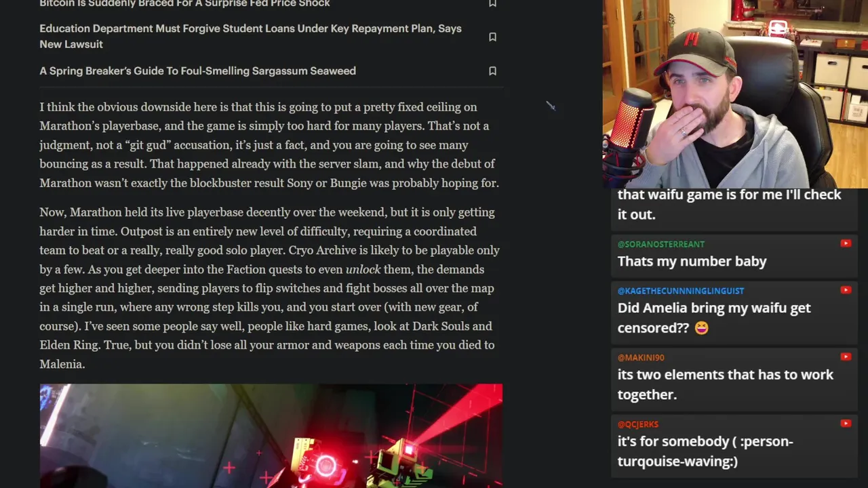Click YouTube icon beside MAKINI90 message
Screen dimensions: 868x488
[846, 357]
